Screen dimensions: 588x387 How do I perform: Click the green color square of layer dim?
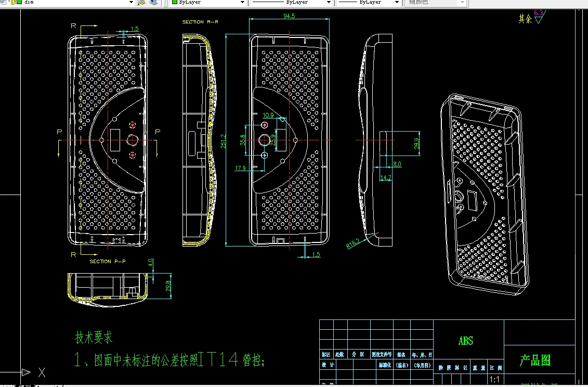(x=19, y=2)
